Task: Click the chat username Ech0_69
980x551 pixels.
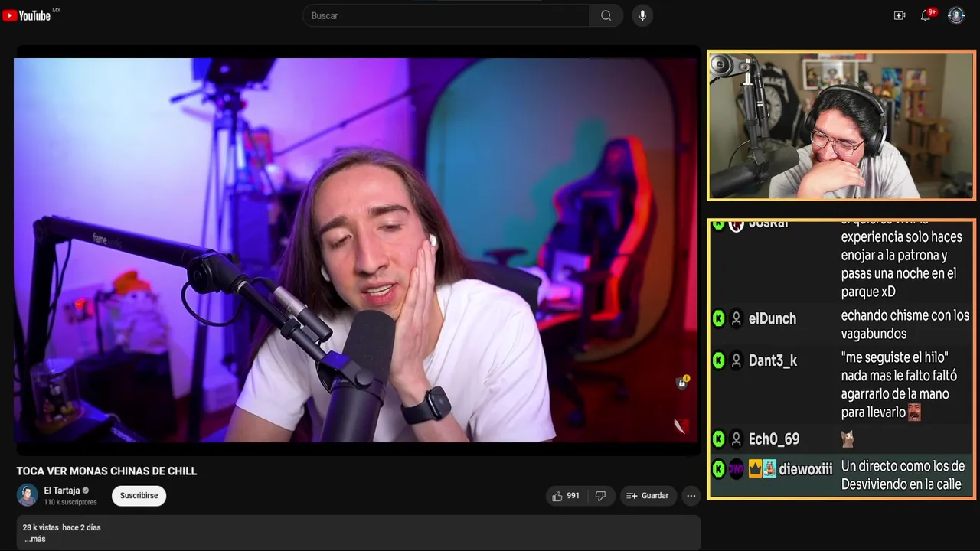Action: pyautogui.click(x=774, y=439)
